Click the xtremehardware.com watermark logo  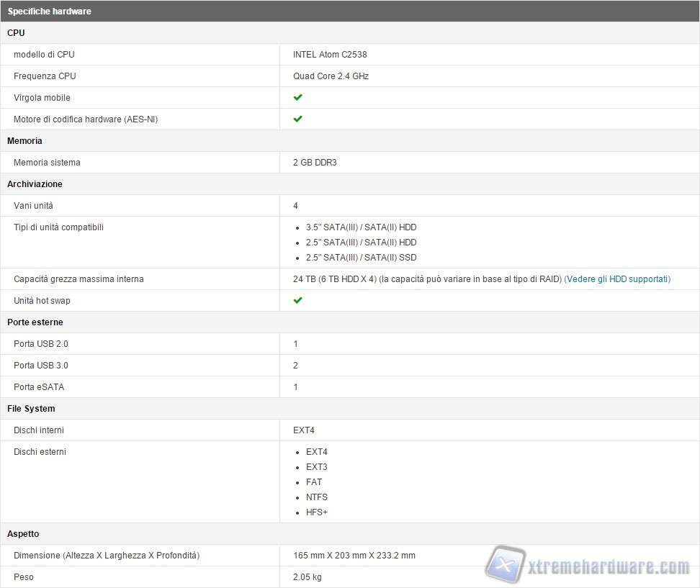click(x=588, y=566)
